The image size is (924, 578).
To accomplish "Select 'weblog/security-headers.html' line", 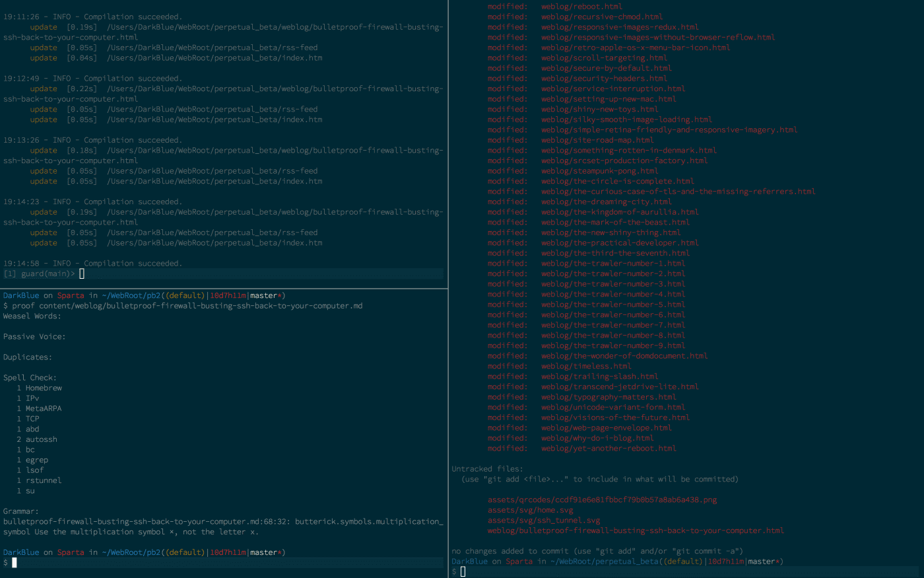I will [x=604, y=79].
